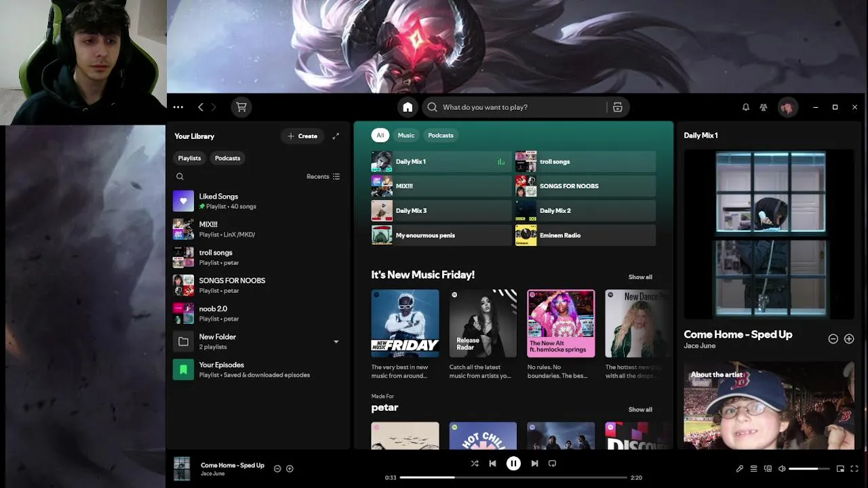Search within Your Library
This screenshot has width=868, height=488.
pyautogui.click(x=180, y=176)
